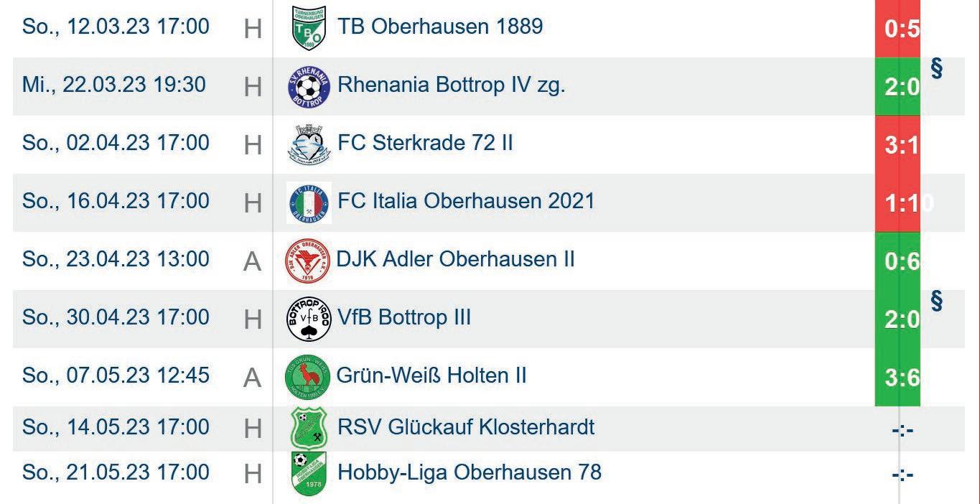The height and width of the screenshot is (504, 980).
Task: Click the green 0:6 result against DJK Adler
Action: [897, 261]
